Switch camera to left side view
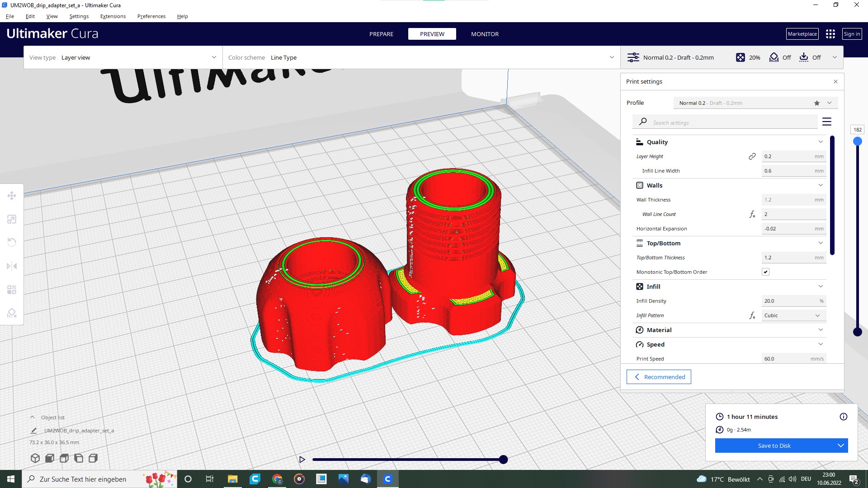This screenshot has width=868, height=488. pos(79,458)
